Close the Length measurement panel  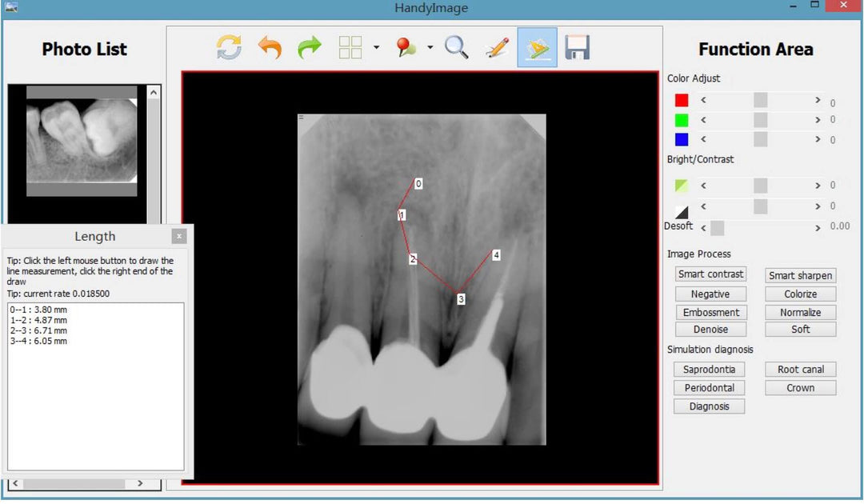point(179,236)
